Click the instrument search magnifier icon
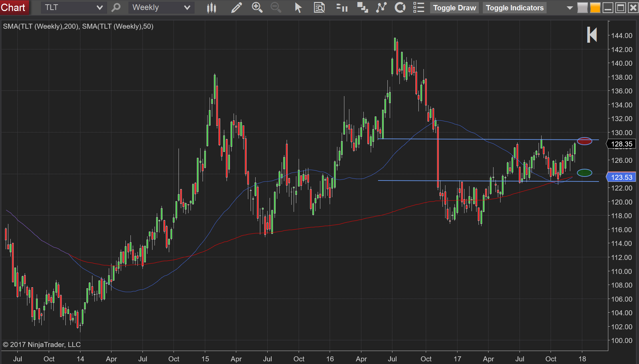The image size is (639, 364). coord(116,7)
